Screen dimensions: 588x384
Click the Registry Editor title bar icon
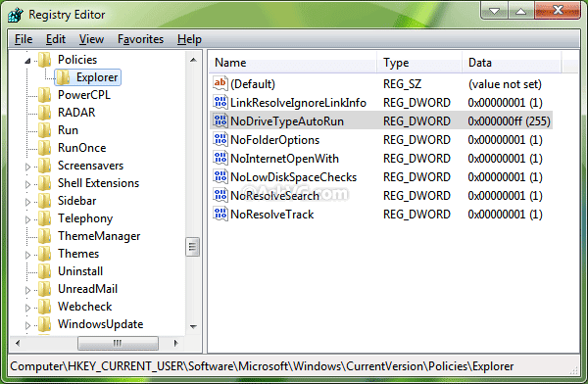tap(16, 15)
